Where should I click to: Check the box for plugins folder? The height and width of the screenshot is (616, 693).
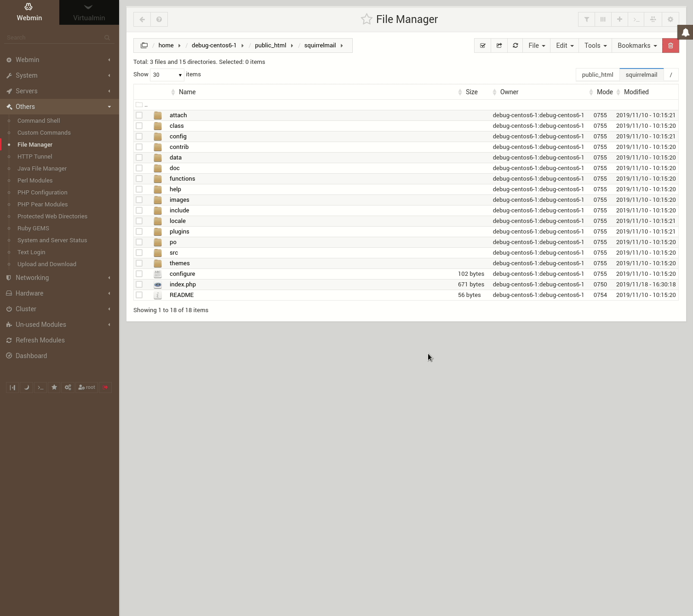coord(139,232)
